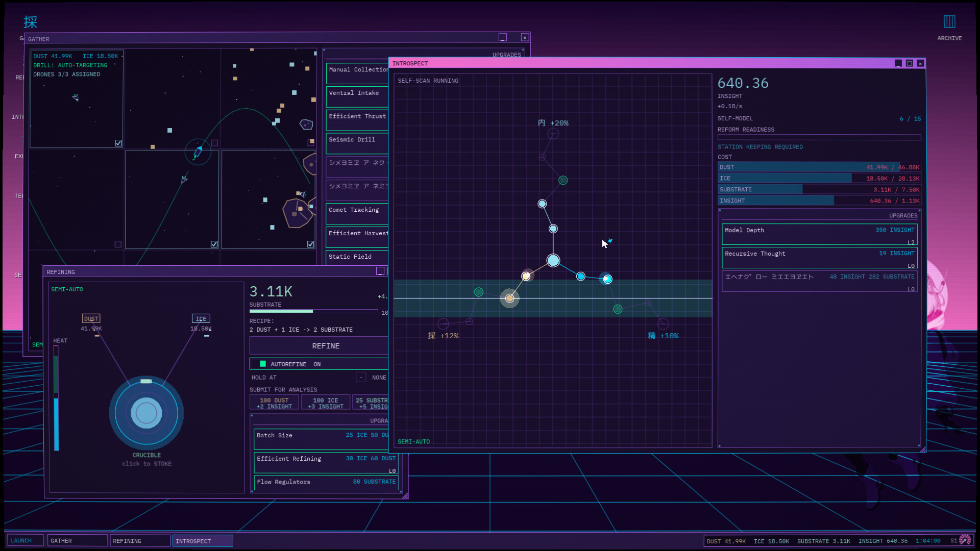Buy the Recursive Thought upgrade
The width and height of the screenshot is (980, 551).
pyautogui.click(x=819, y=258)
